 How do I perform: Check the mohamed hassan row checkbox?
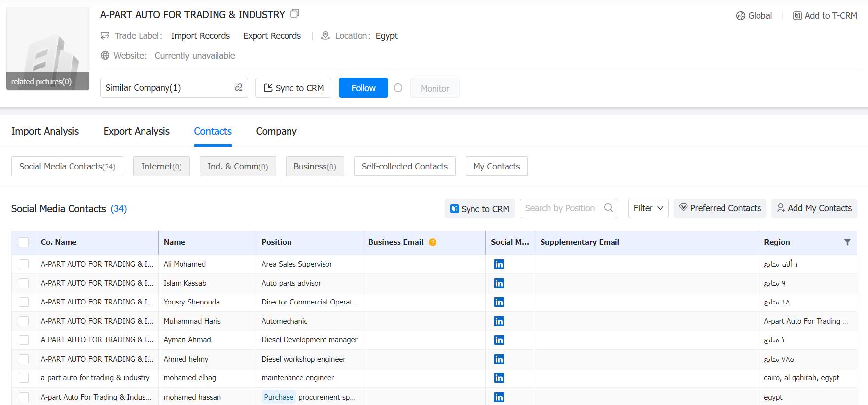[24, 397]
